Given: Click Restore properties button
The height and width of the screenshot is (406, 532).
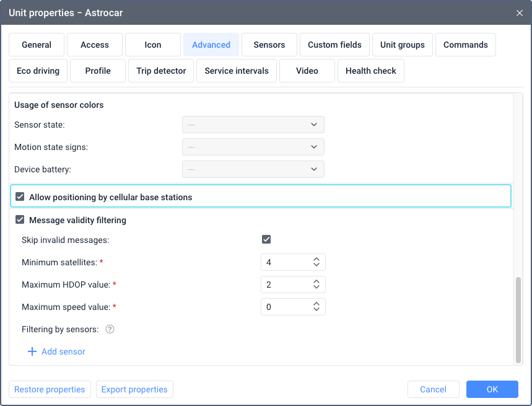Looking at the screenshot, I should pos(50,389).
